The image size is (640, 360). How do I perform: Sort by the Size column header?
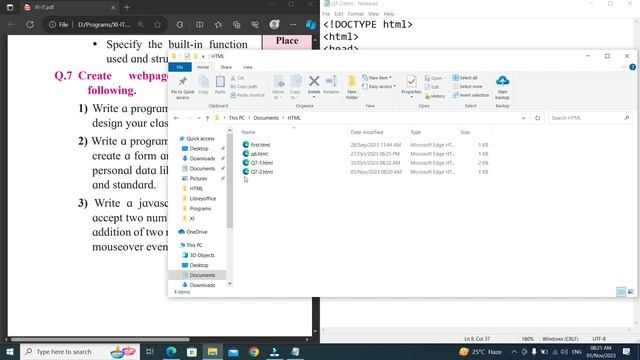pos(465,132)
